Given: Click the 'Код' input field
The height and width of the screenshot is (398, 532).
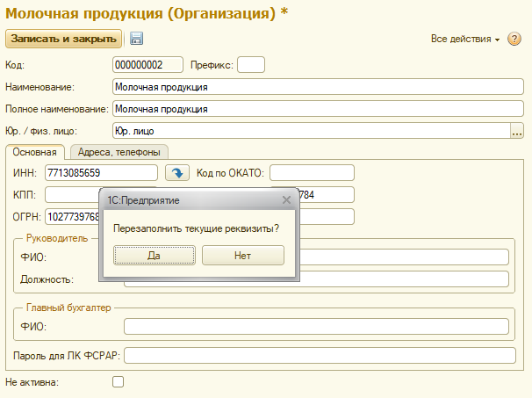Looking at the screenshot, I should tap(147, 65).
